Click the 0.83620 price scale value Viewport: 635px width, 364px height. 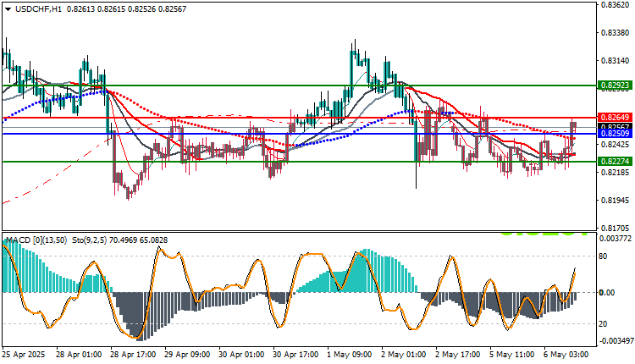[x=616, y=5]
